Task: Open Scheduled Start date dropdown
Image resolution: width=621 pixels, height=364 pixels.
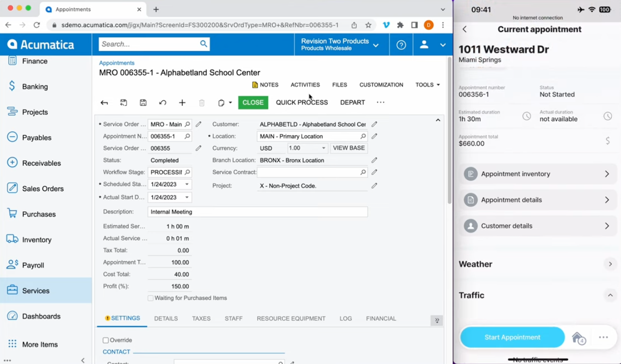Action: point(187,184)
